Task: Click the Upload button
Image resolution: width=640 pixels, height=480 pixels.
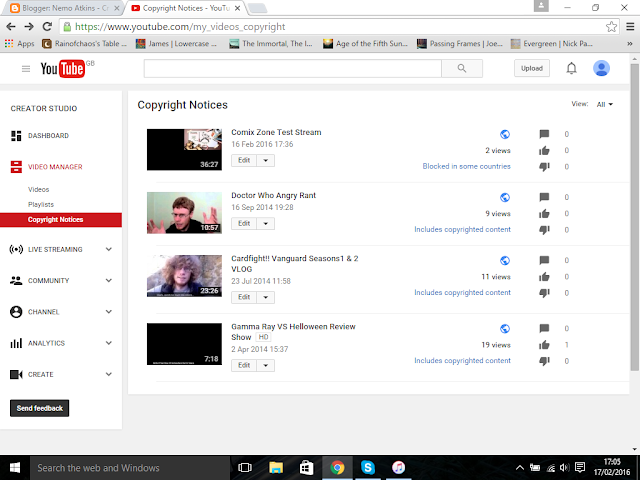Action: tap(532, 68)
